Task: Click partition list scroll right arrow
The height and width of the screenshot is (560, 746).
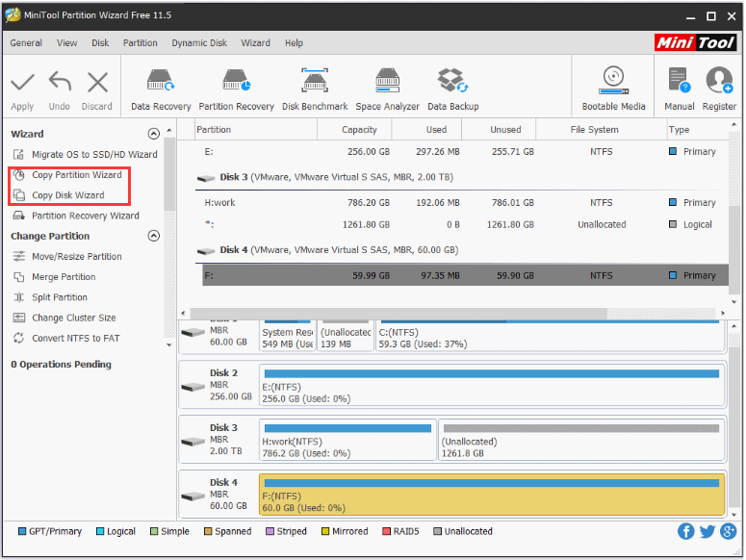Action: pos(723,314)
